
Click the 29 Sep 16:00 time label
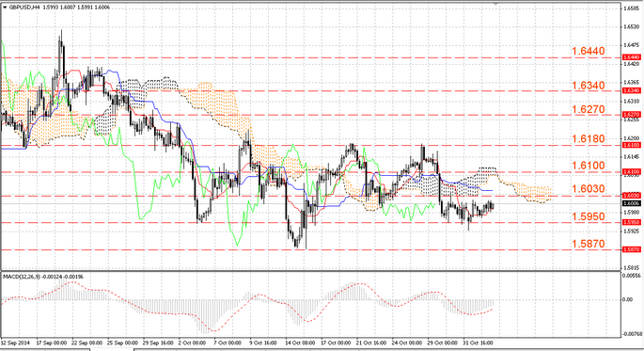click(158, 343)
